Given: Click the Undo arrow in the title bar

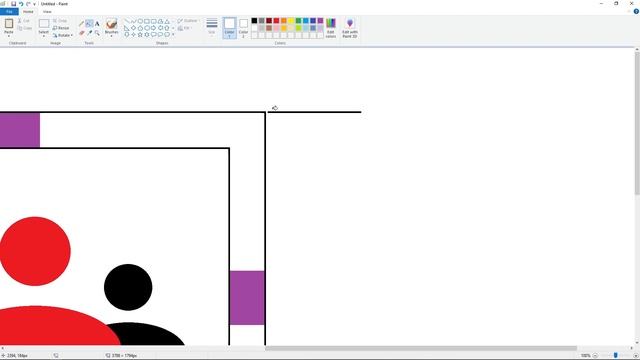Looking at the screenshot, I should pos(21,4).
